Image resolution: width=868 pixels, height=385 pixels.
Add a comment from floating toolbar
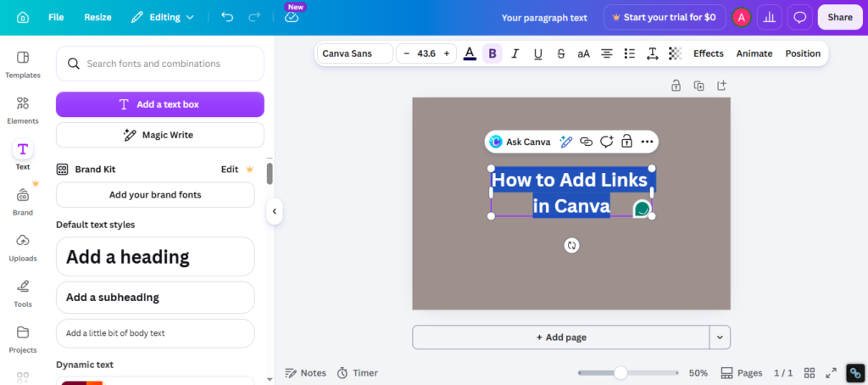tap(607, 142)
